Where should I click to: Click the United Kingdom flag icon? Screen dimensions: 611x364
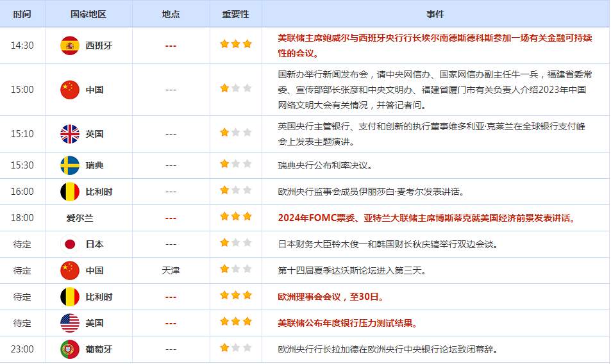tap(70, 134)
